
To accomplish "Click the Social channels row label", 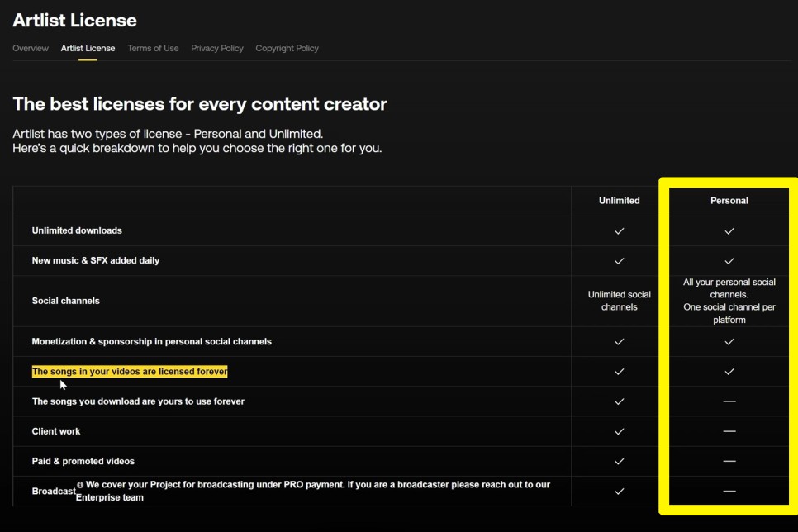I will (x=65, y=301).
